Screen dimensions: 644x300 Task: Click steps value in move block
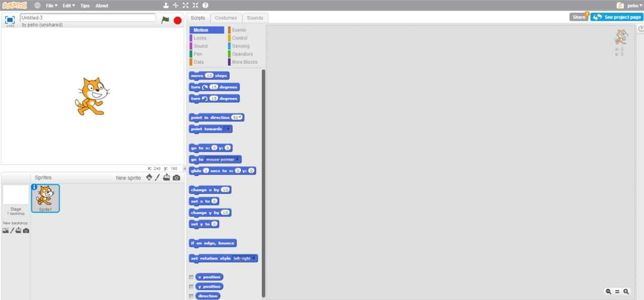(209, 76)
